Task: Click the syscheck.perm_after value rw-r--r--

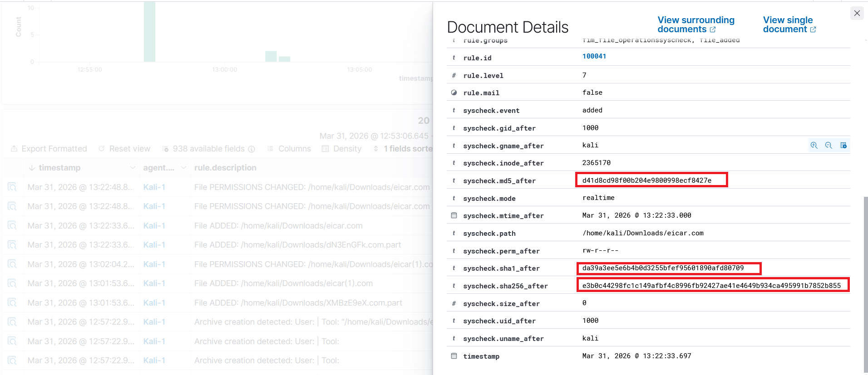Action: (600, 250)
